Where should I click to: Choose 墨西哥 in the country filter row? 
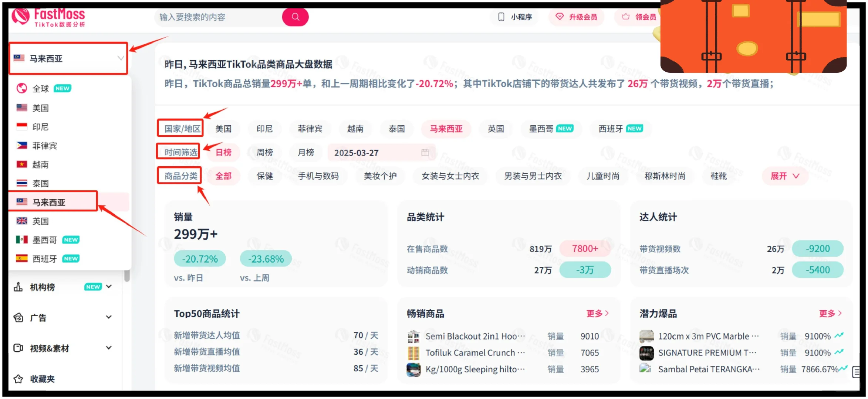coord(551,129)
